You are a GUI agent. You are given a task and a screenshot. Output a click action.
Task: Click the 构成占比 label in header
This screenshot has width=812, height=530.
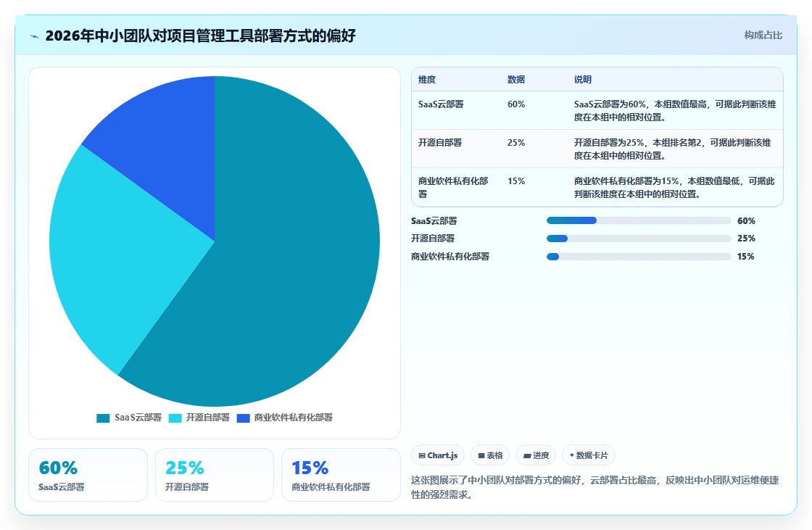click(763, 36)
